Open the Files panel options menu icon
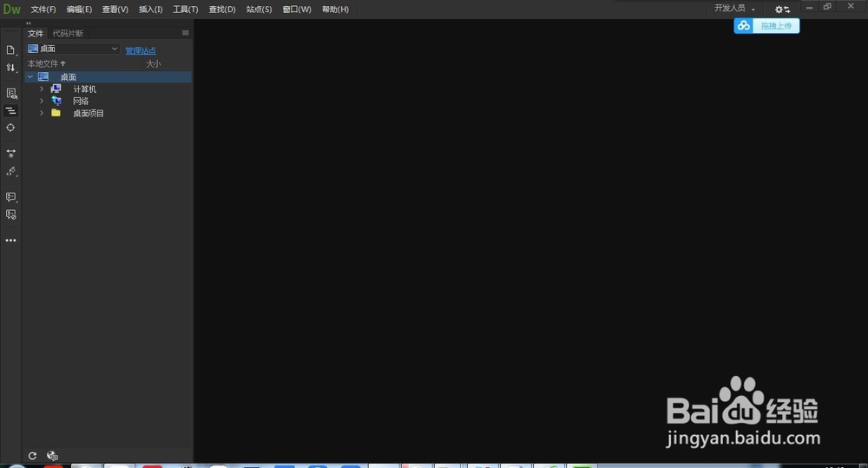This screenshot has width=868, height=468. [x=186, y=33]
